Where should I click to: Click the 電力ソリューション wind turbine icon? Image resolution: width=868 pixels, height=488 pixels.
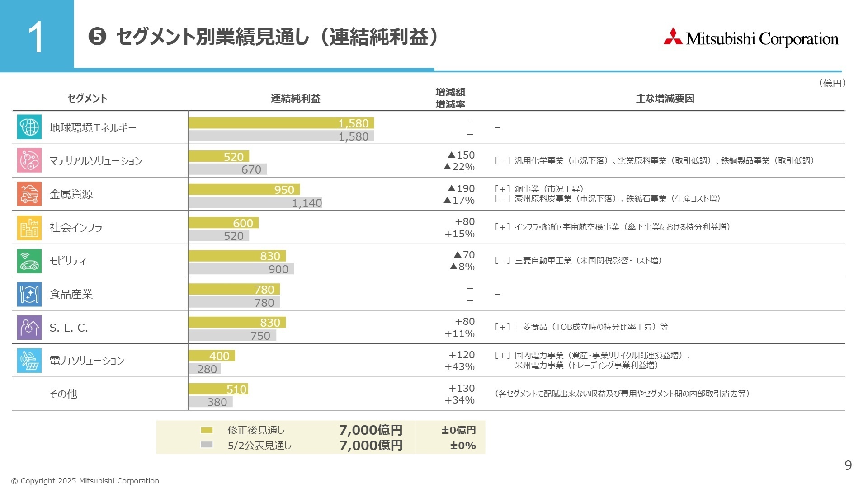(28, 361)
